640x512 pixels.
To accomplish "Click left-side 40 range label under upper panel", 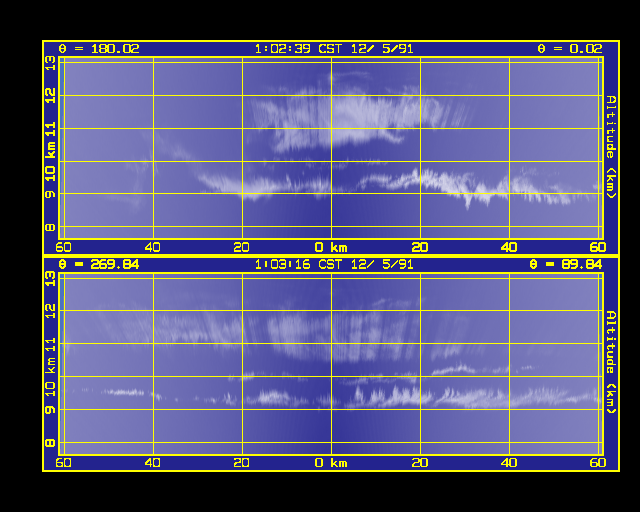I will [x=153, y=247].
